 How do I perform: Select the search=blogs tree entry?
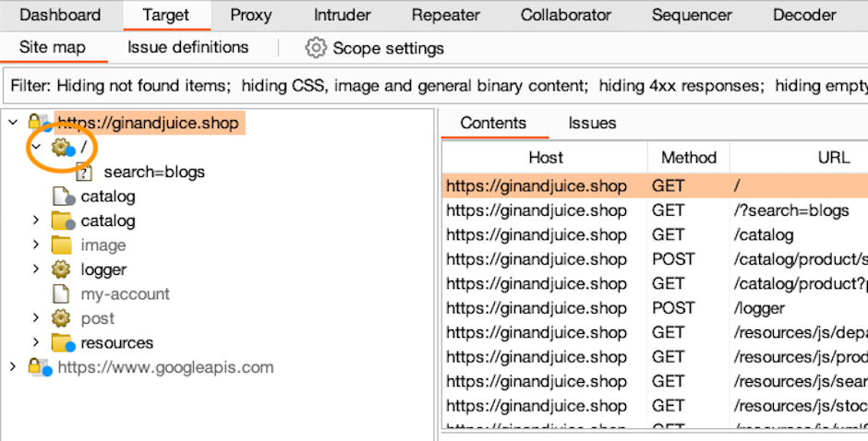154,172
